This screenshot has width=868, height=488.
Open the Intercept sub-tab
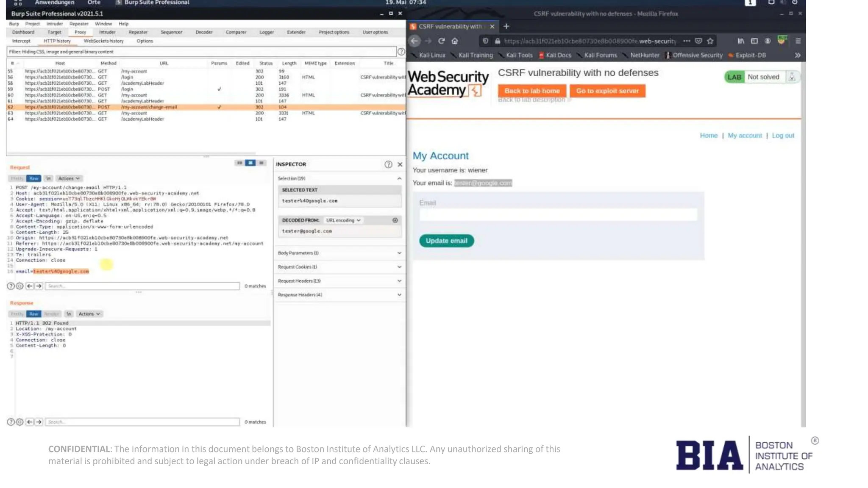[21, 41]
